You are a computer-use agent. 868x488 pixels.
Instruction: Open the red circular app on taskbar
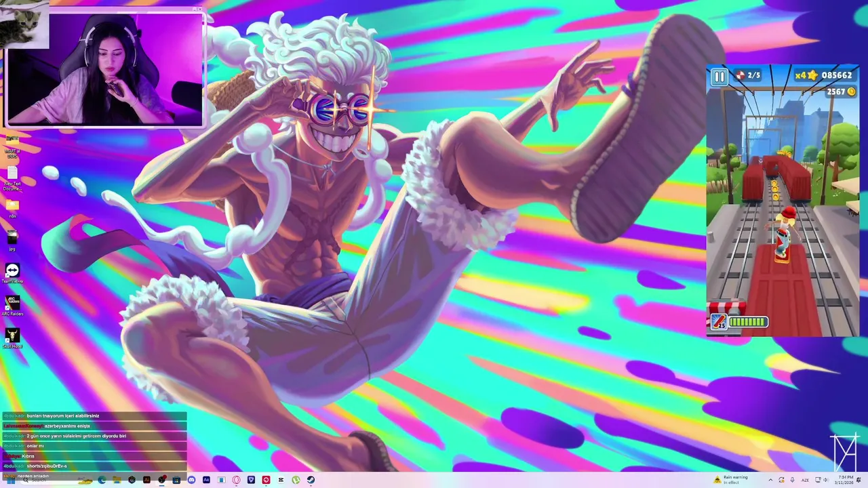(x=266, y=480)
